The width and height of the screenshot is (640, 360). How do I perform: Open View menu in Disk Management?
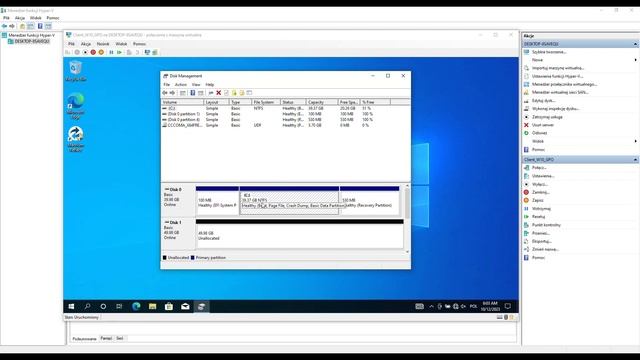[196, 84]
